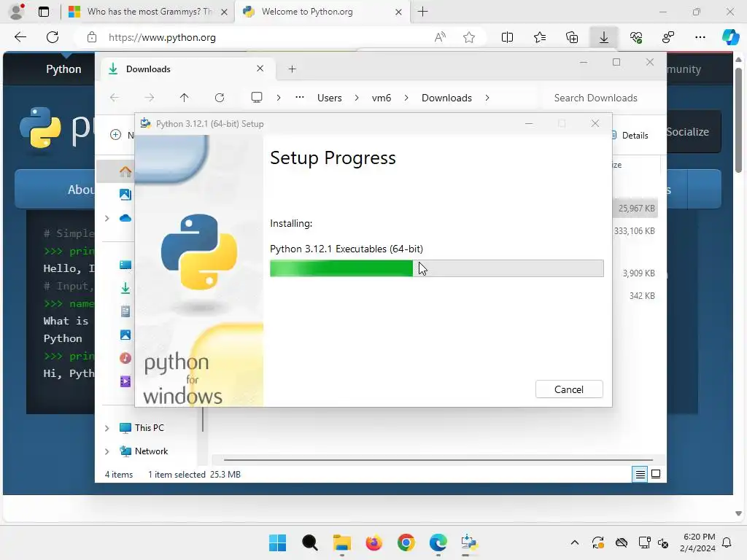Click the 25,967 KB file size cell
The height and width of the screenshot is (560, 747).
[636, 208]
